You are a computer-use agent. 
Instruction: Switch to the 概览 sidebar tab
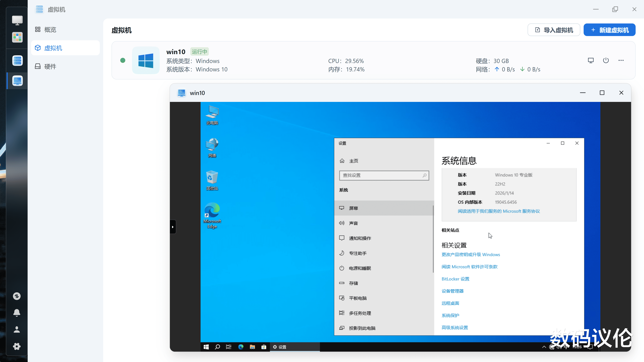pos(50,30)
